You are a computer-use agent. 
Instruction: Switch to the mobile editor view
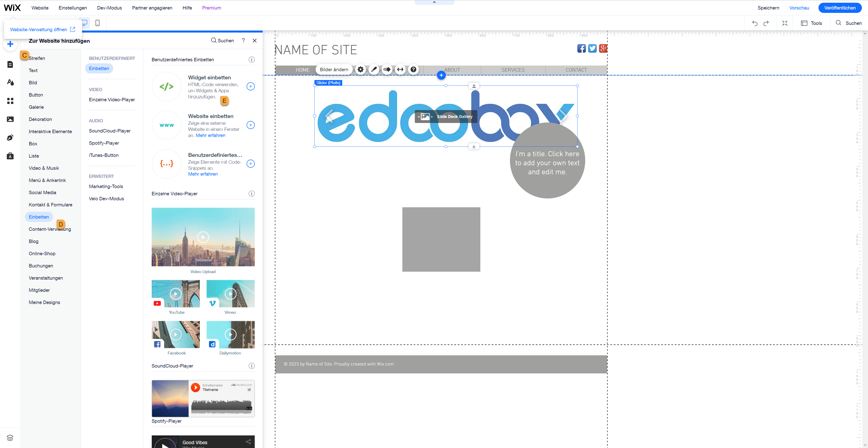click(97, 23)
